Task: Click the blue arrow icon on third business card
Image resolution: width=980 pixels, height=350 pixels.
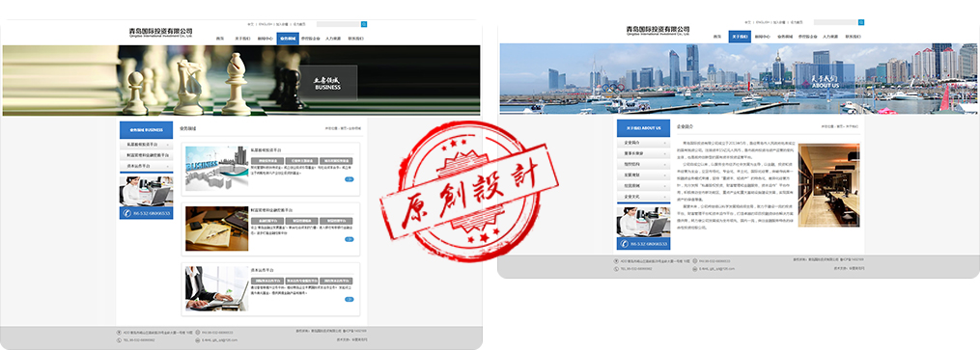Action: [349, 300]
